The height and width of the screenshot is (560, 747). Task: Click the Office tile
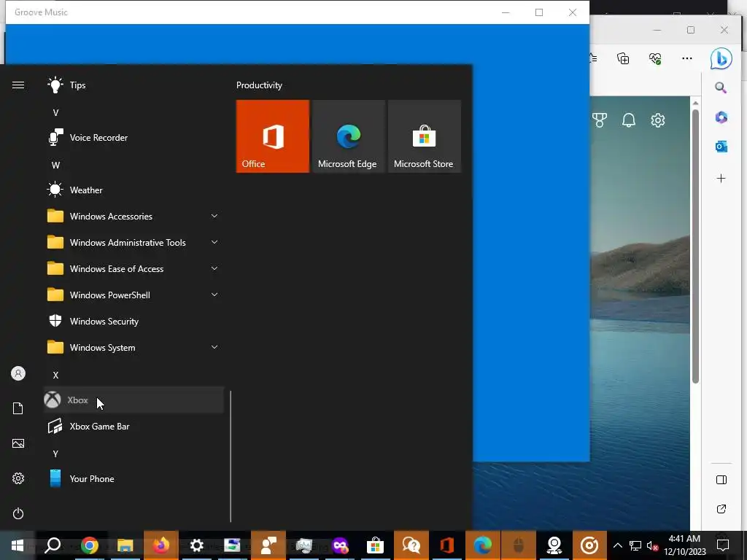point(273,136)
